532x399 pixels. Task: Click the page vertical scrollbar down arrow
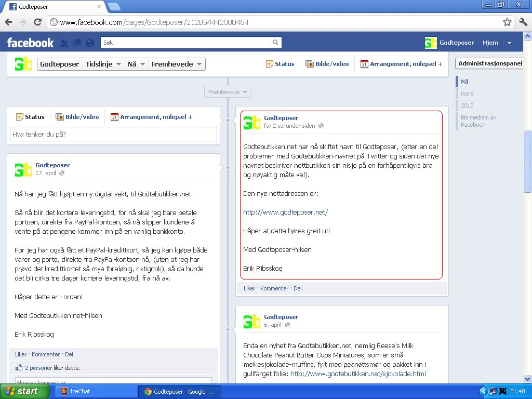pyautogui.click(x=528, y=379)
